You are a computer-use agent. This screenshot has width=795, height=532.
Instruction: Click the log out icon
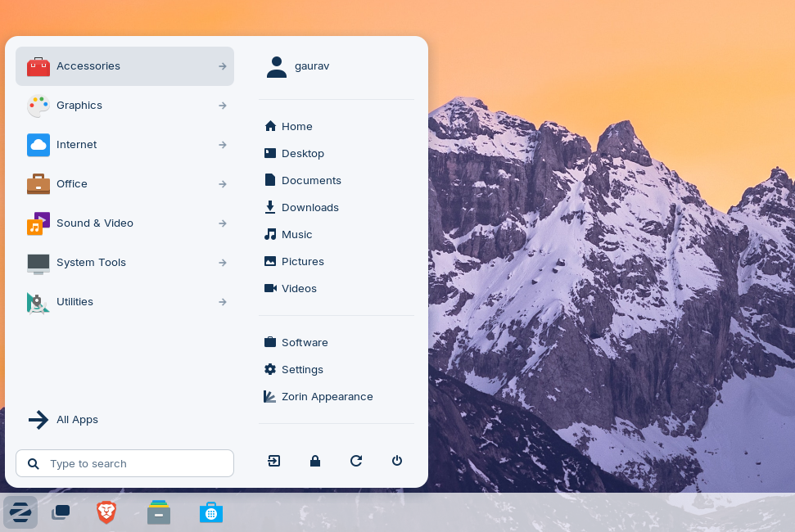pos(273,461)
